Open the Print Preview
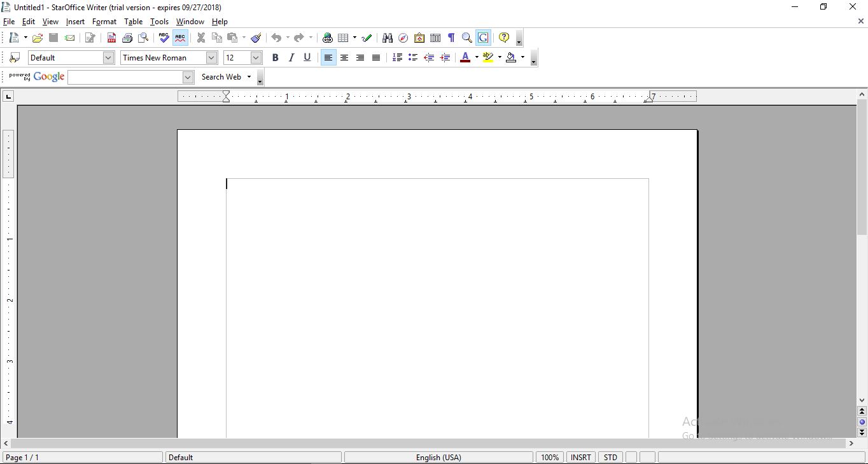Viewport: 868px width, 464px height. coord(143,38)
